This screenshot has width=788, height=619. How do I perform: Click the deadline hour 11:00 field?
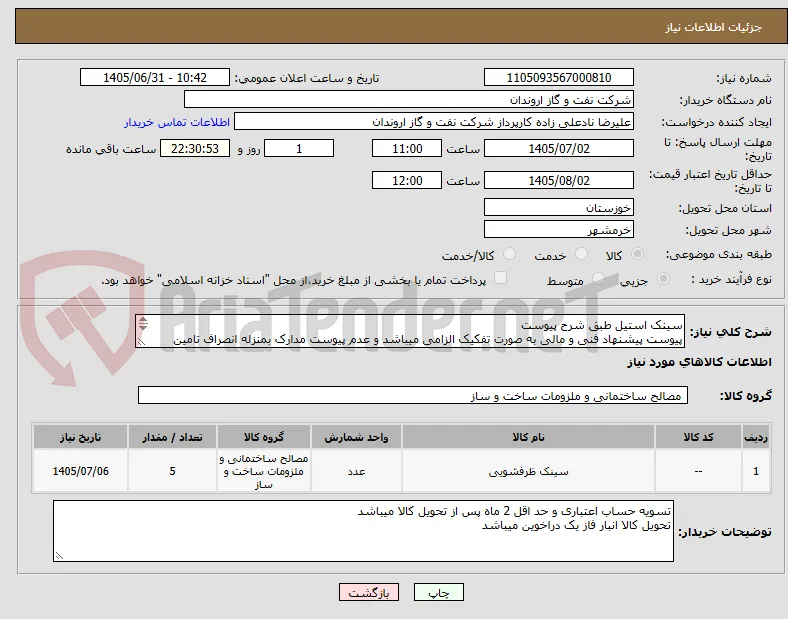[x=407, y=148]
